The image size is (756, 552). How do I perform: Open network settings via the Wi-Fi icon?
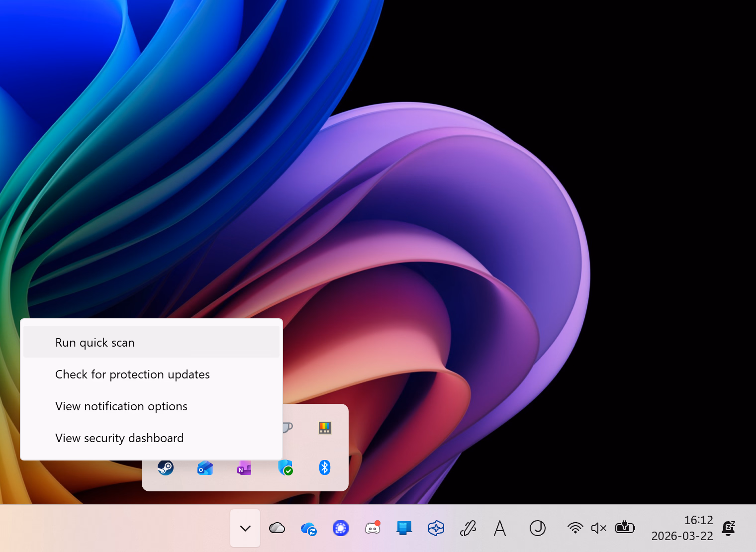(575, 528)
